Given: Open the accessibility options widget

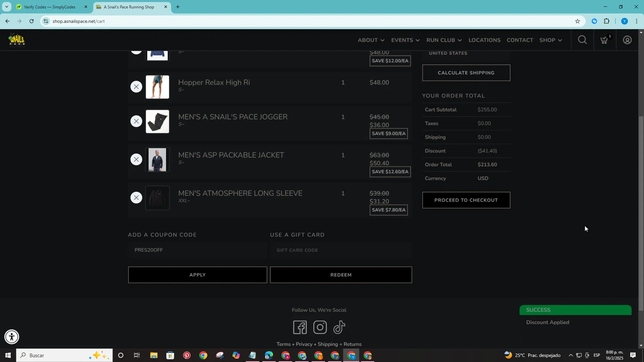Looking at the screenshot, I should pos(12,337).
